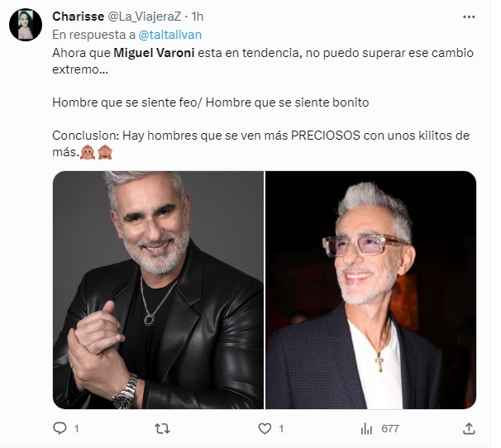Open the three-dot more options menu
This screenshot has width=501, height=448.
pyautogui.click(x=469, y=17)
